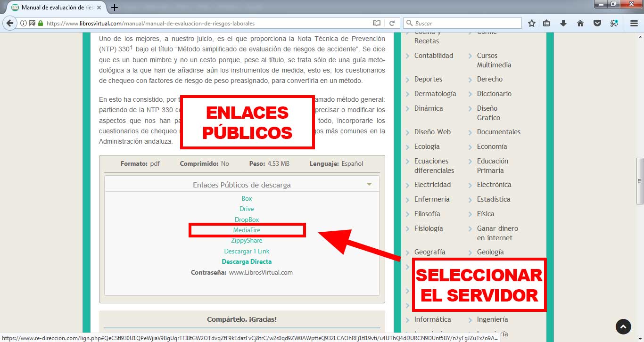Open the Educación Primaria category

(492, 165)
